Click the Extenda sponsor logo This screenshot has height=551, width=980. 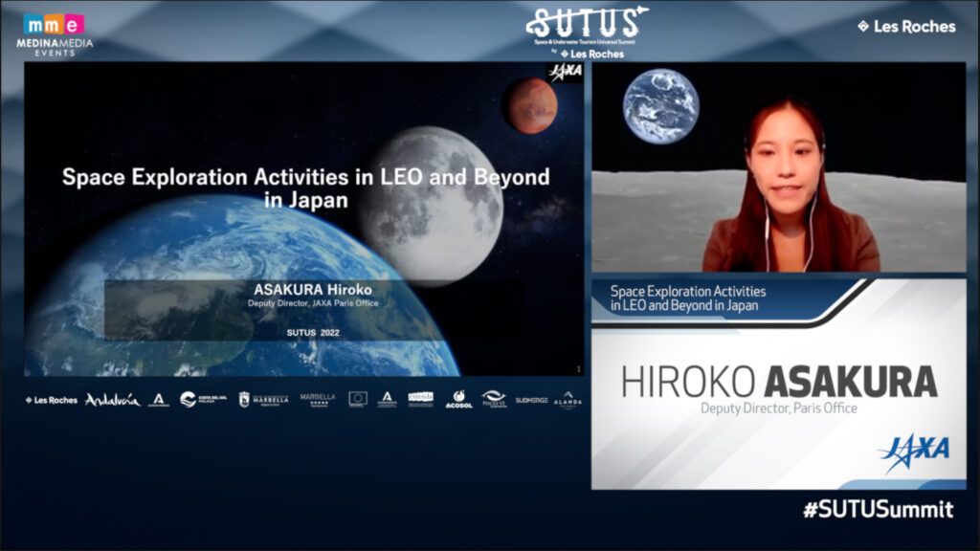(x=421, y=399)
